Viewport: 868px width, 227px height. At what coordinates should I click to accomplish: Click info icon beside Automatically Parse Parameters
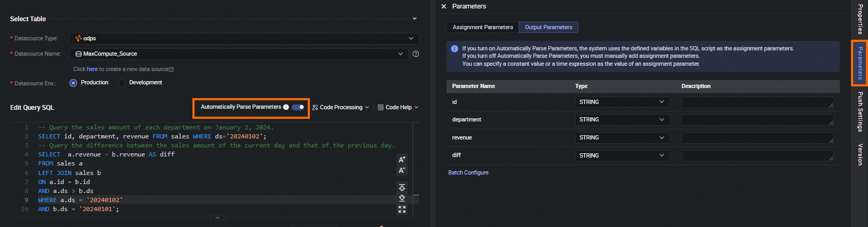(286, 107)
